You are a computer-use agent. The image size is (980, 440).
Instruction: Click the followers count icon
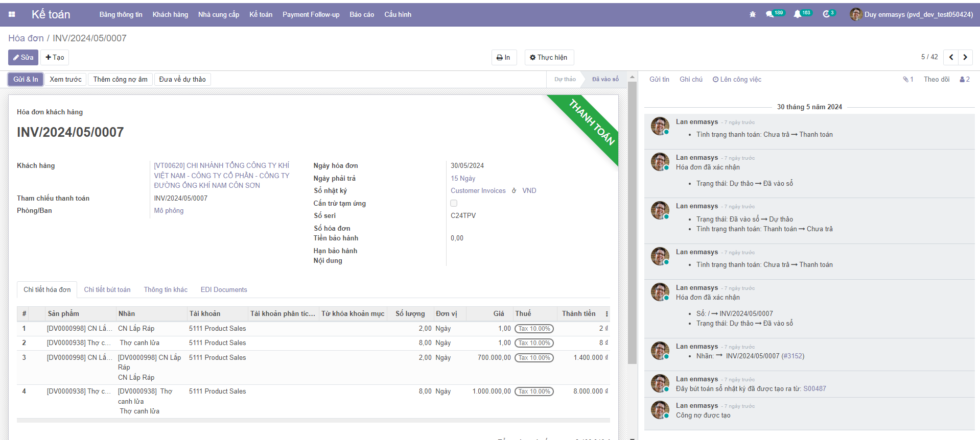(964, 80)
